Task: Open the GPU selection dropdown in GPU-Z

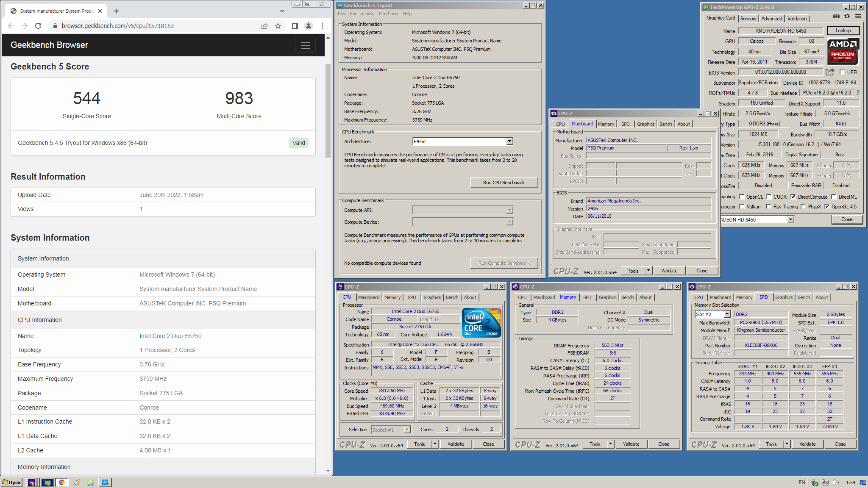Action: [x=790, y=219]
